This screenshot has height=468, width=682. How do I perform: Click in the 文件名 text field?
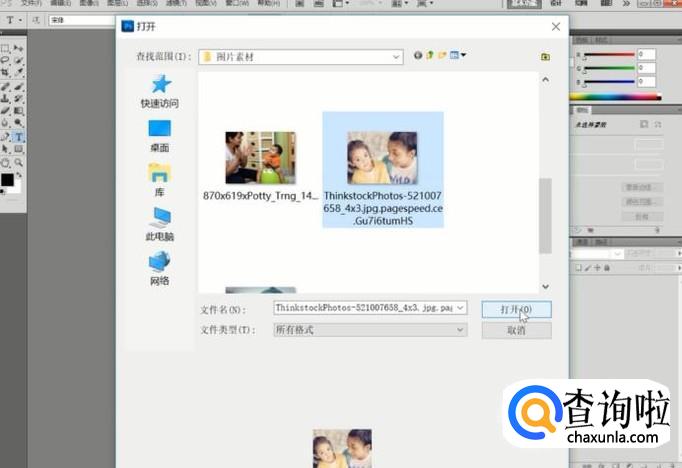tap(364, 308)
